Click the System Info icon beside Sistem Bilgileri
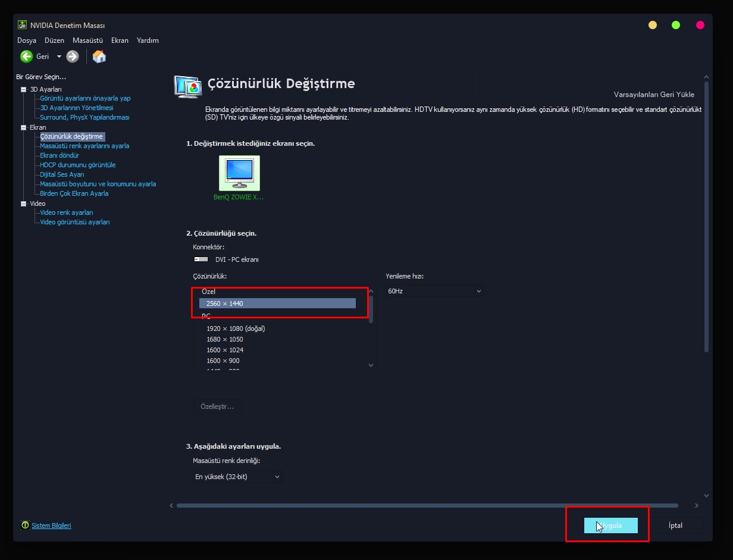The width and height of the screenshot is (733, 560). click(x=25, y=525)
